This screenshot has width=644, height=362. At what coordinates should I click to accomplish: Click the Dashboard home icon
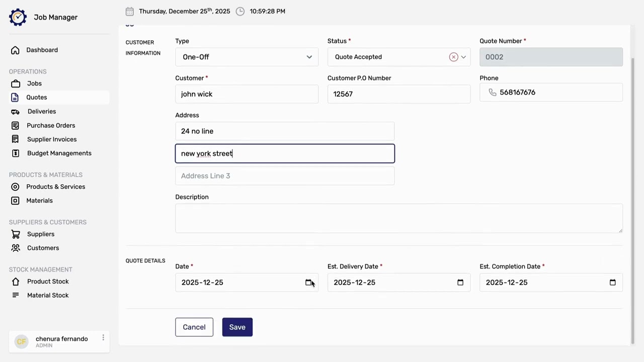point(16,50)
